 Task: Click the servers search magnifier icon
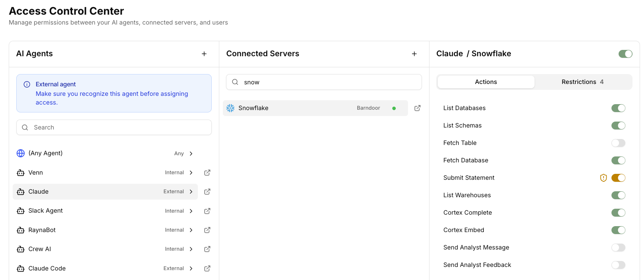pos(235,82)
